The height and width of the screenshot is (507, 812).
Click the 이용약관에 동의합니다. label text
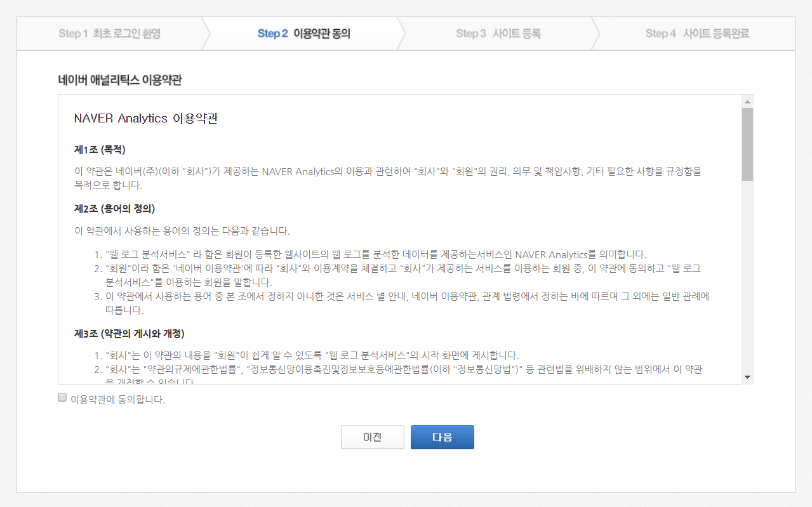[118, 400]
